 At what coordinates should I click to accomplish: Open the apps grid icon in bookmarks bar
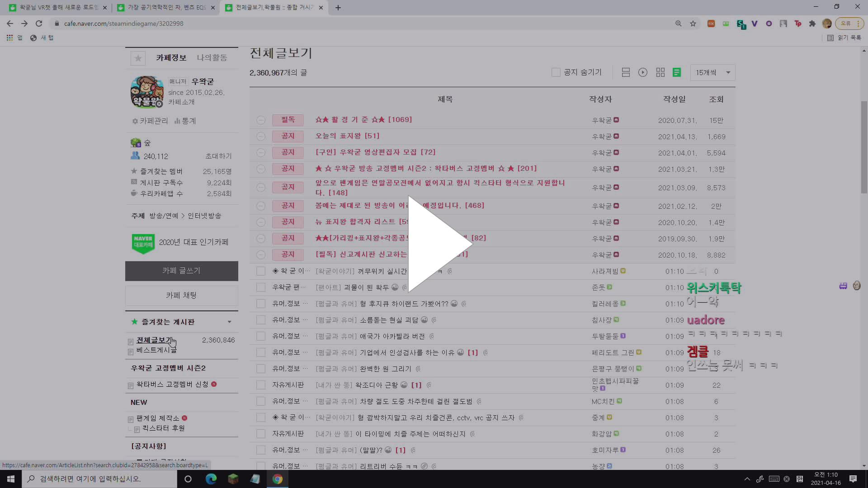[x=9, y=38]
